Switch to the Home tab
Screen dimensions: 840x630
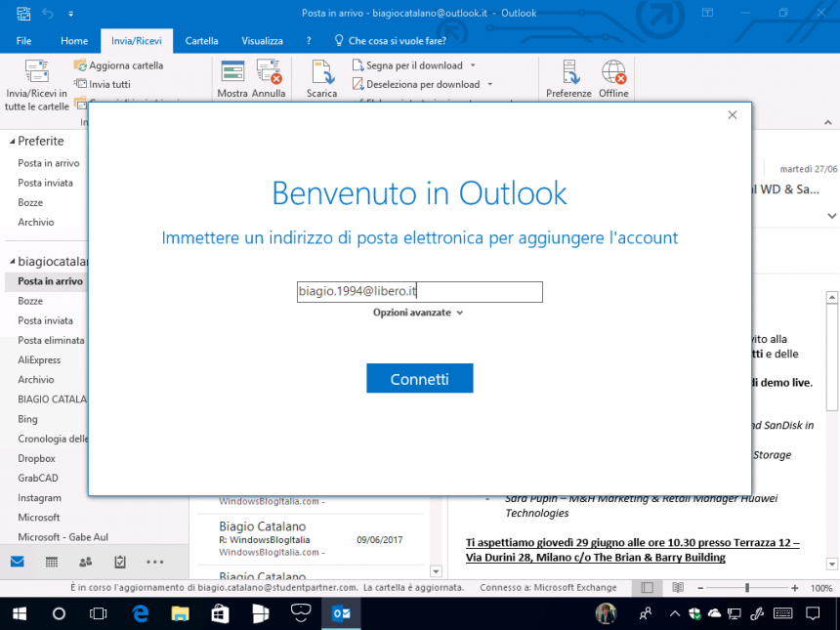74,41
